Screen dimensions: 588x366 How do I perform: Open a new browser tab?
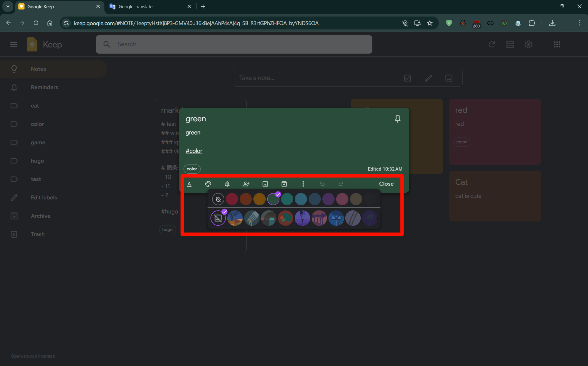coord(203,6)
